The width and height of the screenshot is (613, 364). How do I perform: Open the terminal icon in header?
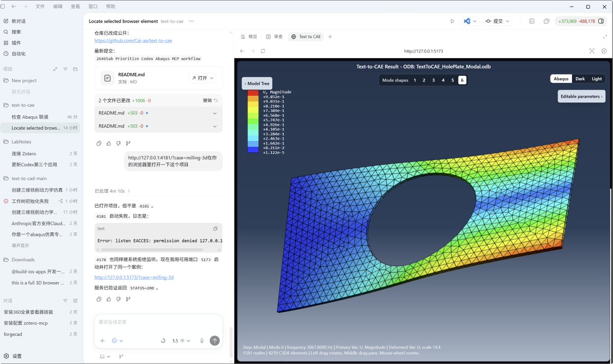point(532,21)
